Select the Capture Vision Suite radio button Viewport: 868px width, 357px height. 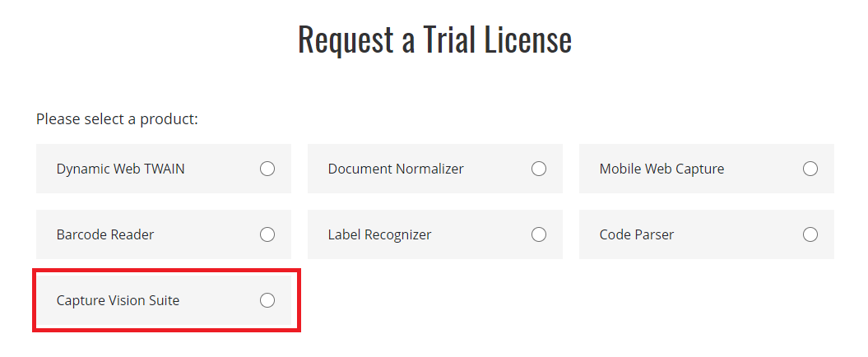coord(267,300)
